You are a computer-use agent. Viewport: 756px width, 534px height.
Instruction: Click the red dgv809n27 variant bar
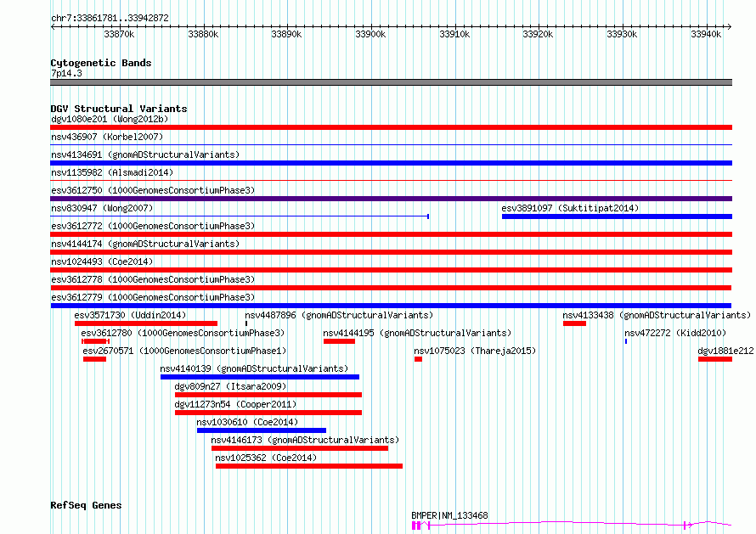[x=268, y=395]
